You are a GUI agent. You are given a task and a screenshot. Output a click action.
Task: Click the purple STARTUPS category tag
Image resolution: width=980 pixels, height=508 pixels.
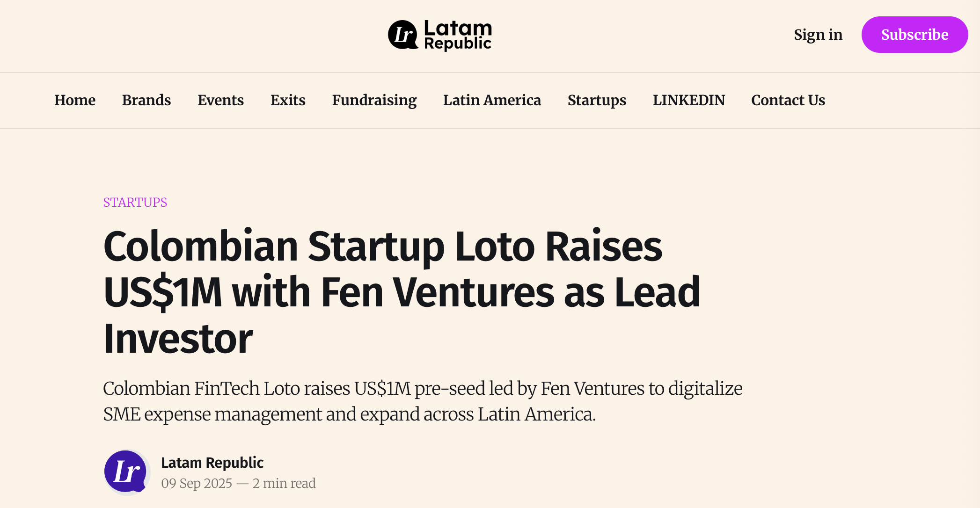[x=135, y=202]
